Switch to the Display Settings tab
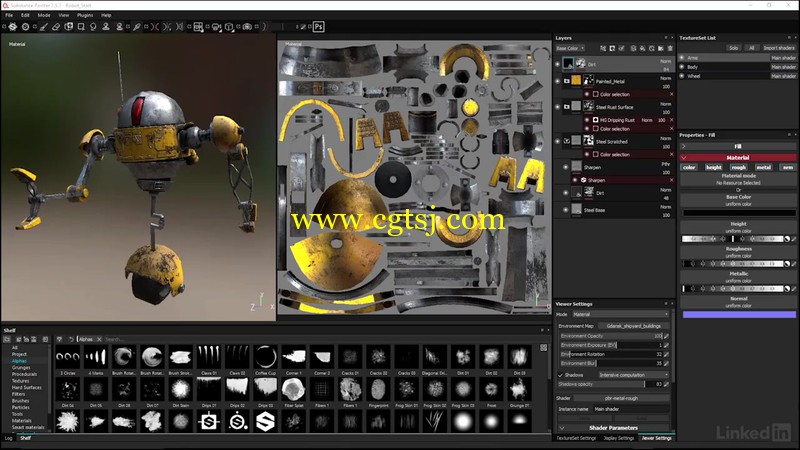800x450 pixels. [x=618, y=438]
